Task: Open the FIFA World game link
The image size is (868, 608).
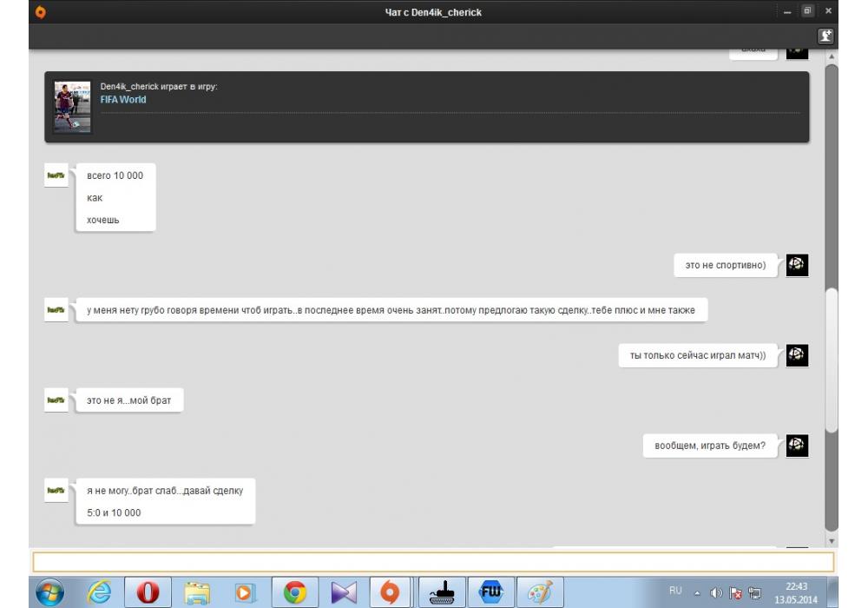Action: 123,100
